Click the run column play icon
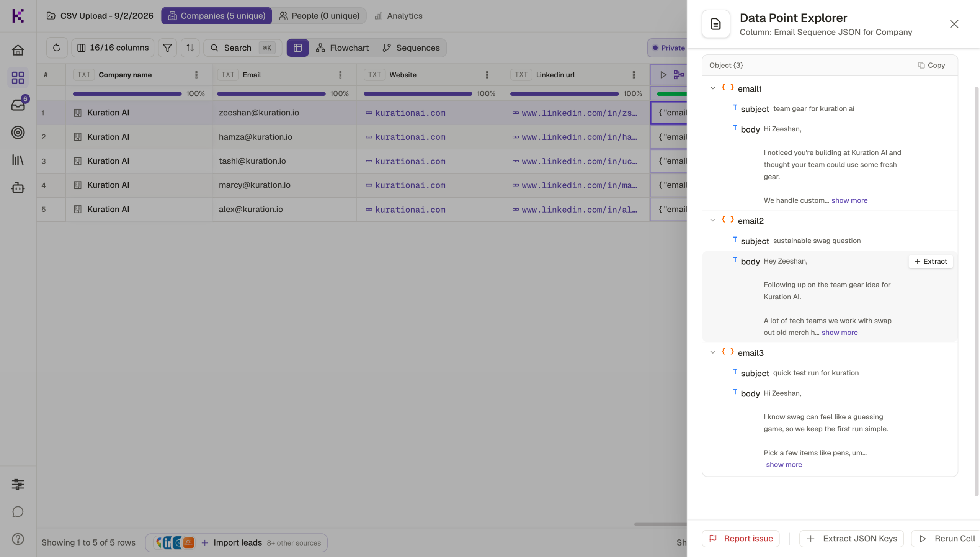980x557 pixels. (x=663, y=75)
